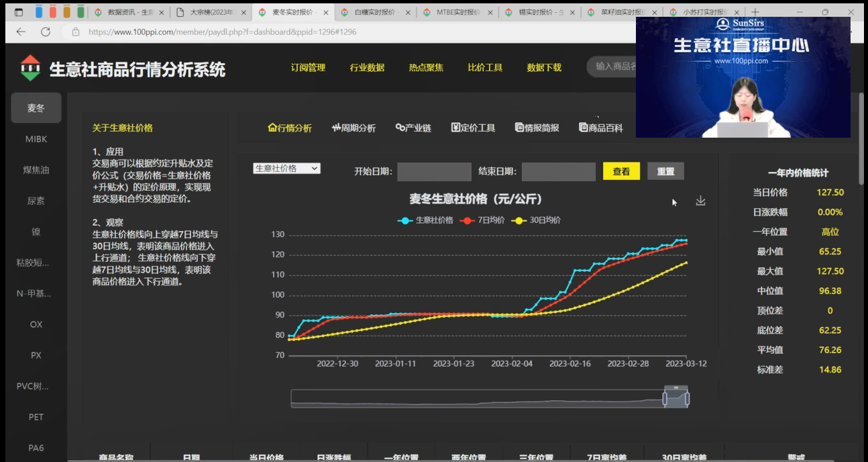Open the 比价工具 menu
868x462 pixels.
[x=485, y=68]
